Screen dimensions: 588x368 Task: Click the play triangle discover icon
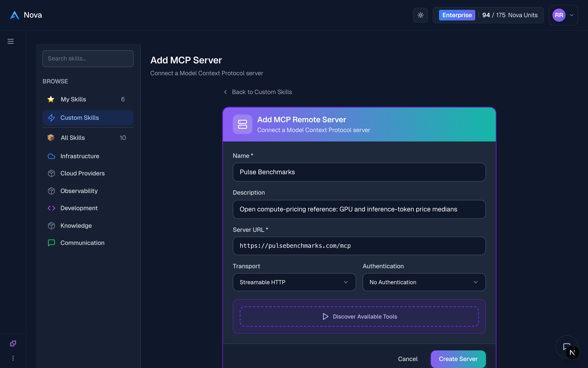coord(325,316)
